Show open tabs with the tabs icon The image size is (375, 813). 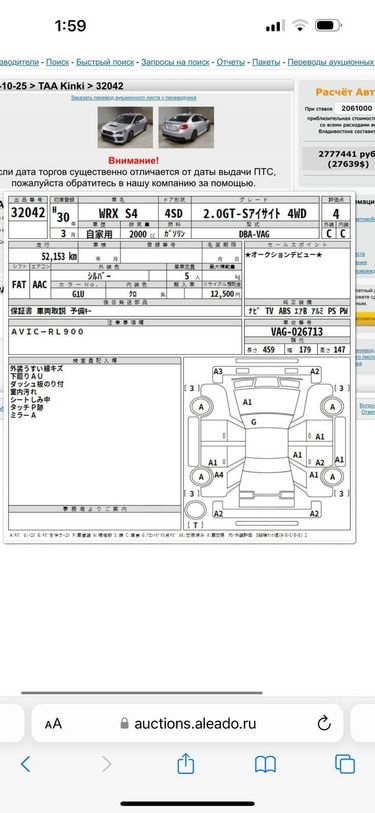pos(345,764)
